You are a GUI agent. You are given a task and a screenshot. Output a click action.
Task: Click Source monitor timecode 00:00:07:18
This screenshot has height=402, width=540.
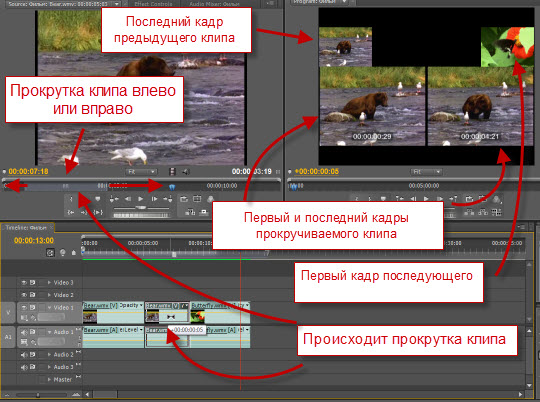tap(28, 171)
